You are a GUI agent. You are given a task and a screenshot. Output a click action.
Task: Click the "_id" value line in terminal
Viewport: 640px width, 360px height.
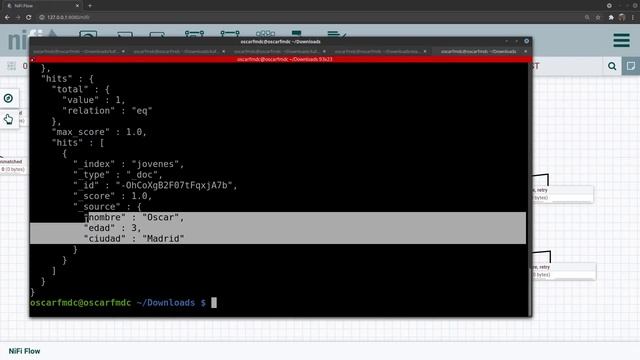coord(155,185)
